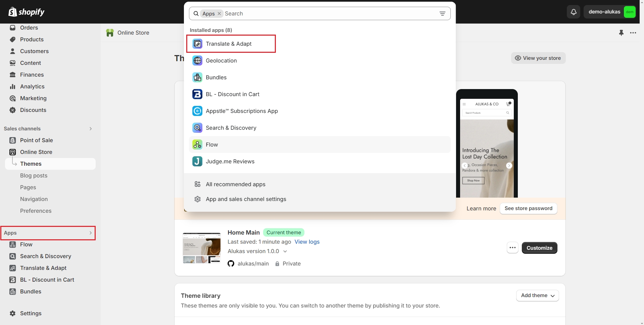The image size is (644, 325).
Task: Click the Appstle Subscriptions App icon
Action: coord(197,111)
